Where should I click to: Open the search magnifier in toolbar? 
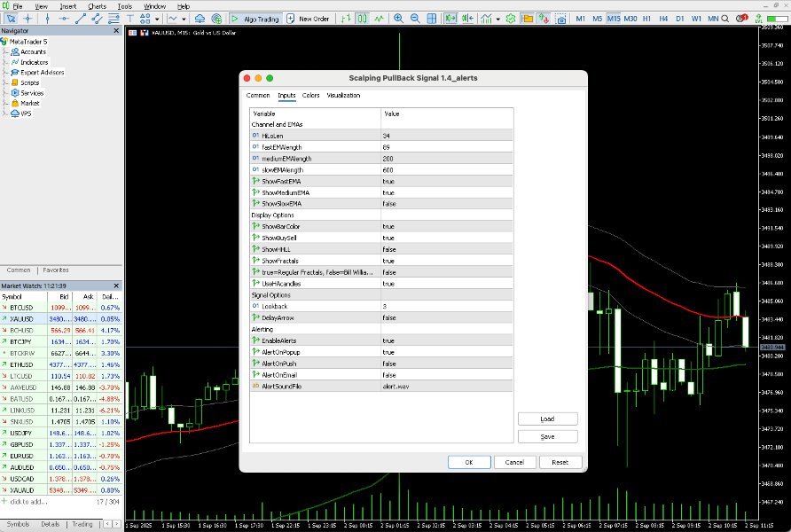point(724,19)
